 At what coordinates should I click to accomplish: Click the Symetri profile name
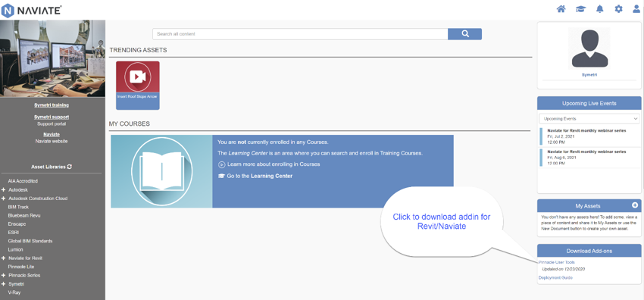pos(589,75)
